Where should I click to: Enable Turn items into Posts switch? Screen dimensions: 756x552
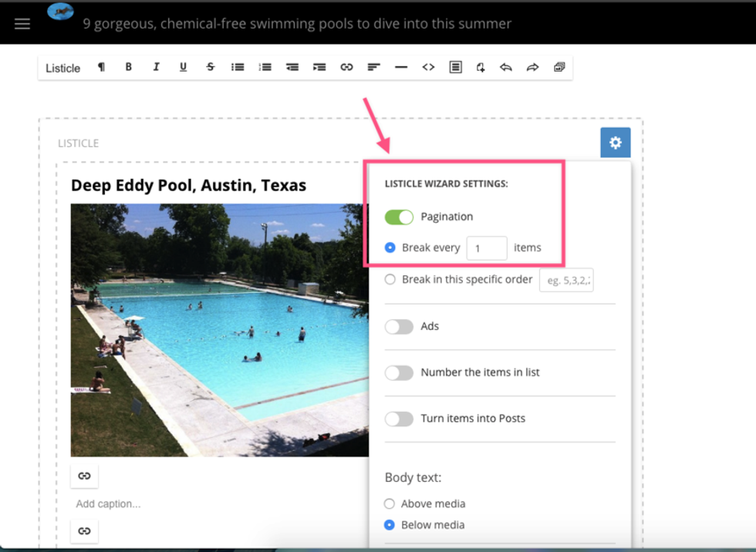[400, 419]
